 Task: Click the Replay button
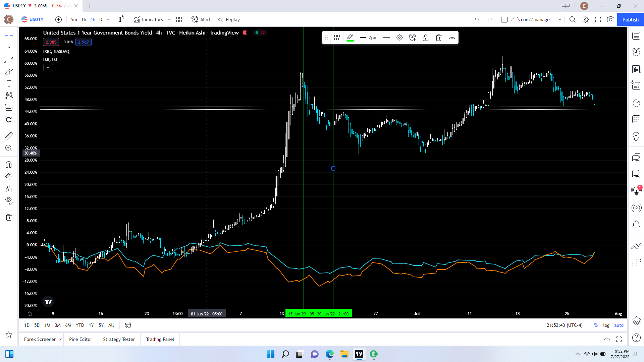coord(229,19)
